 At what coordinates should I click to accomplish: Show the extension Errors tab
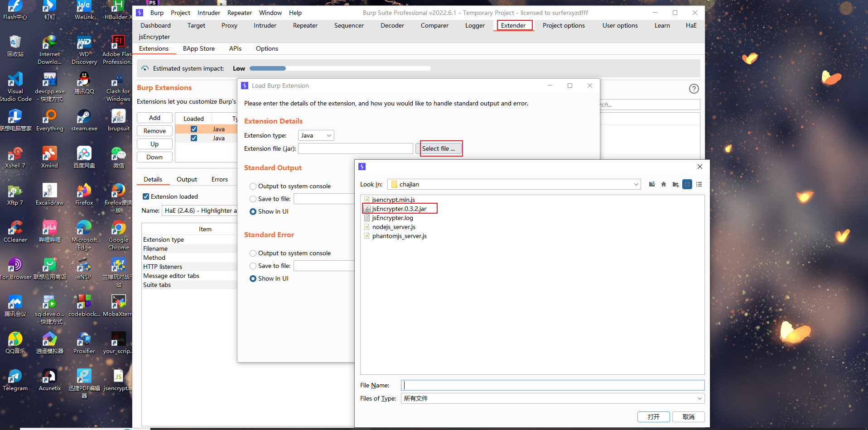point(220,179)
